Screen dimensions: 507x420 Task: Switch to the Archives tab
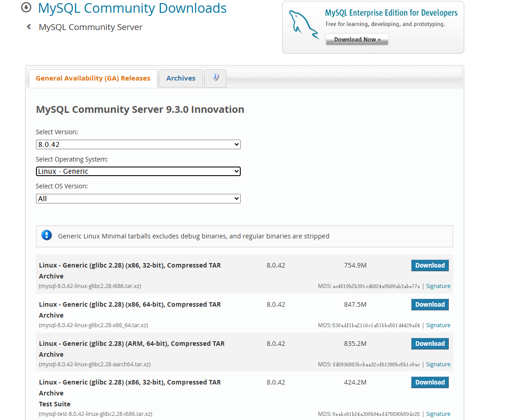click(x=181, y=78)
